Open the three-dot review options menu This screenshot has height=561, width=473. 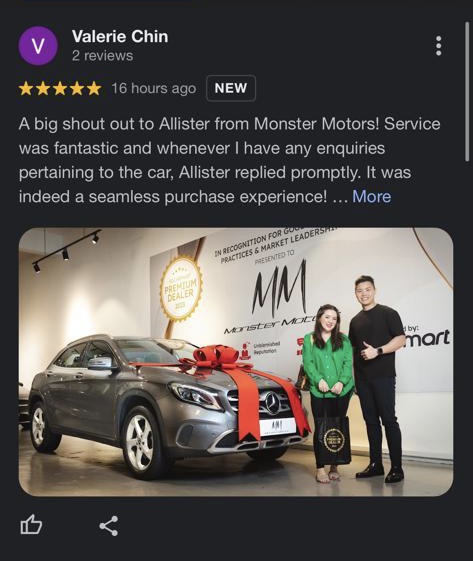click(x=438, y=46)
